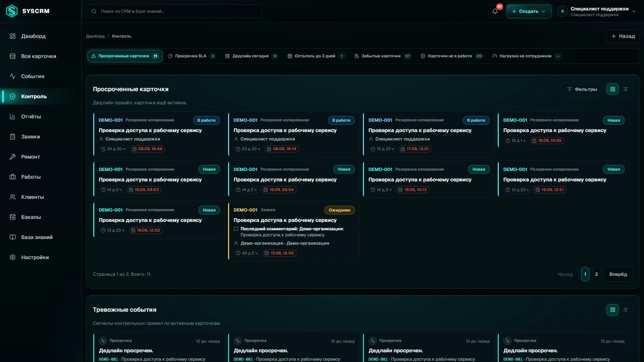
Task: Click the 19.09, 09:54 deadline badge
Action: 279,190
